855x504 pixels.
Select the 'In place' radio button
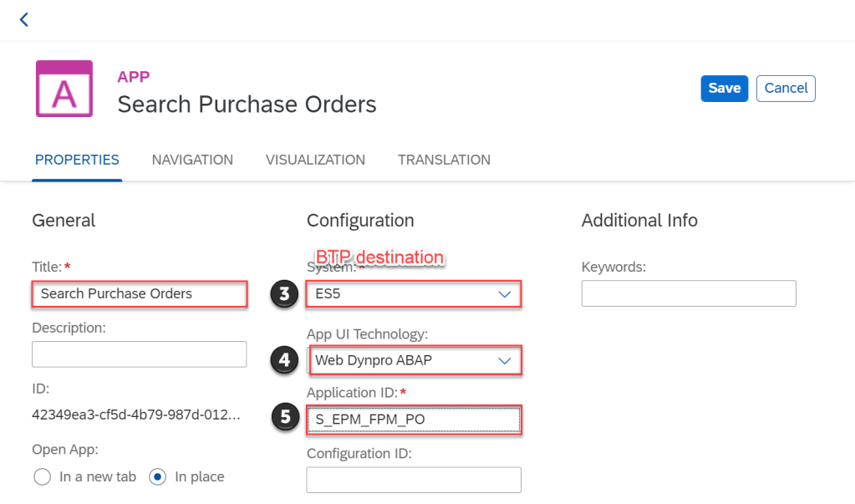(157, 476)
